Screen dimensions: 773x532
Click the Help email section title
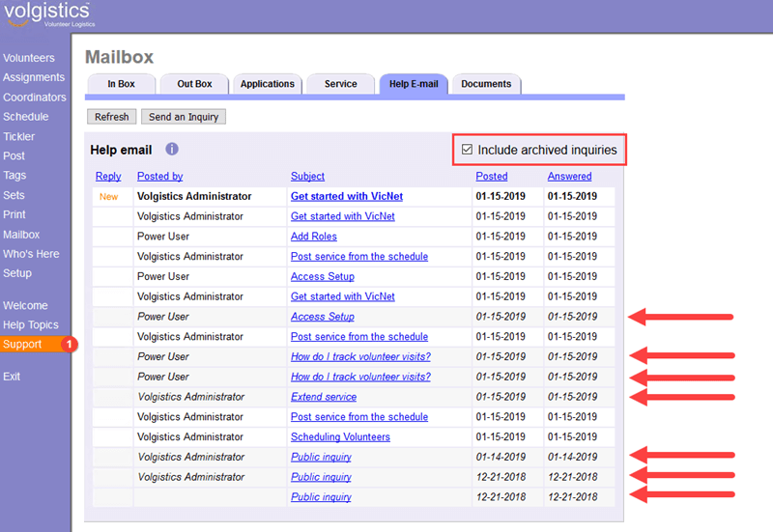[x=121, y=150]
